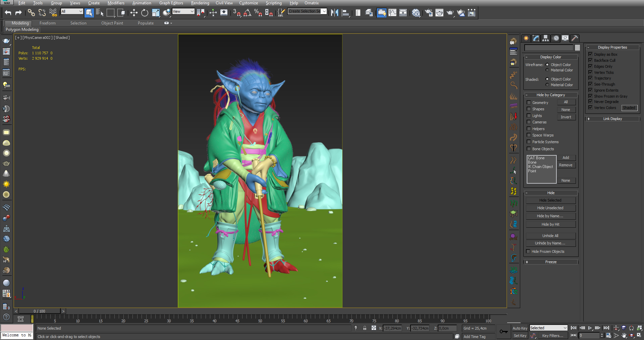The width and height of the screenshot is (644, 340).
Task: Check the Lights hide category box
Action: click(529, 116)
